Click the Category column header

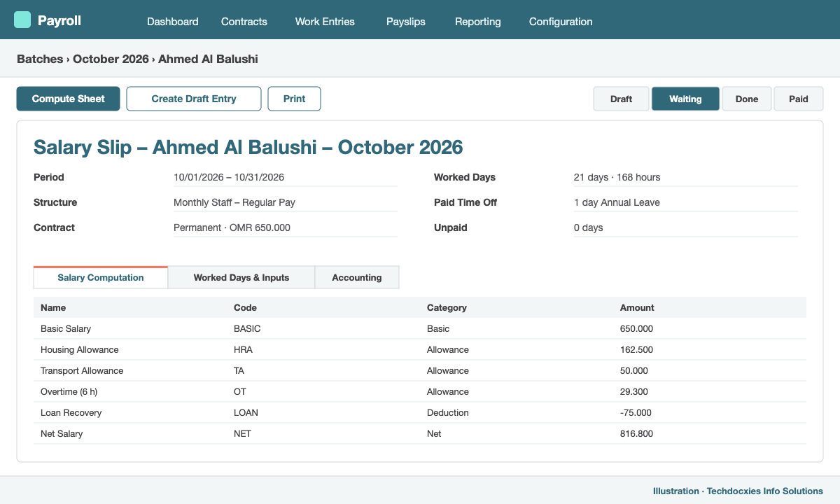[447, 307]
